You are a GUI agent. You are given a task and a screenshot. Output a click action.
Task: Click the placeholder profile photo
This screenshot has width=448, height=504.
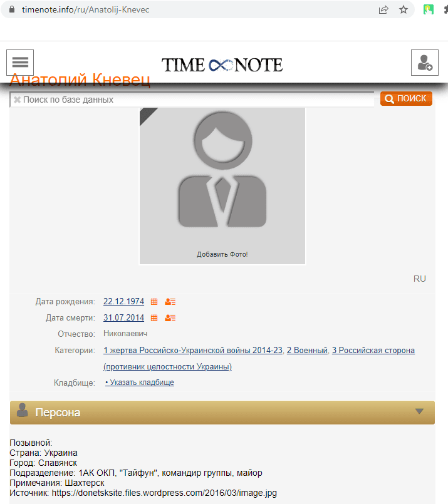[x=222, y=186]
